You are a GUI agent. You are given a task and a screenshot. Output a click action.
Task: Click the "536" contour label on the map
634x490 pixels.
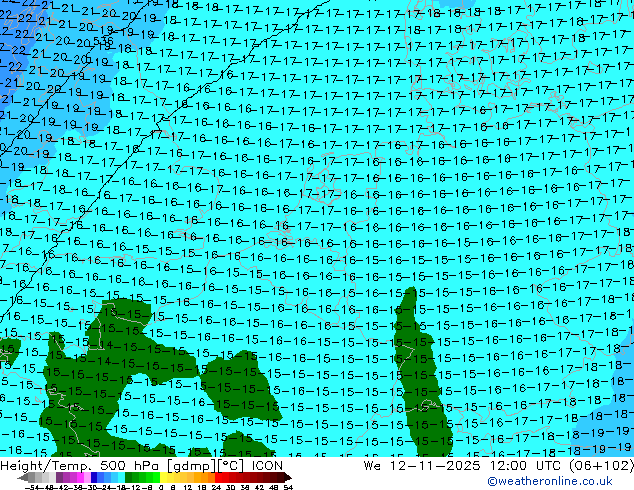103,41
